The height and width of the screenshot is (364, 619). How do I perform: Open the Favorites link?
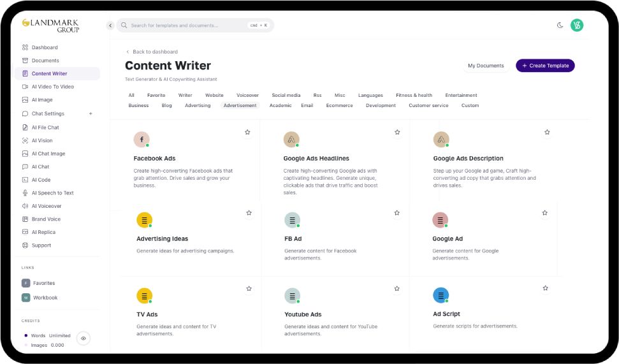pyautogui.click(x=39, y=283)
